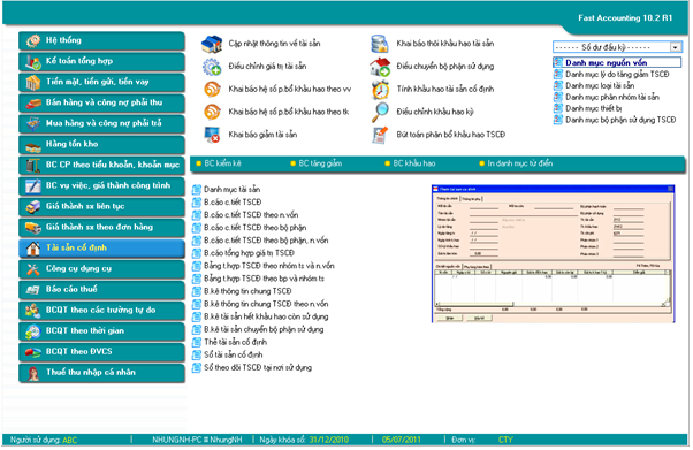This screenshot has width=693, height=450.
Task: Click document icon beside Danh mục tài sản
Action: pyautogui.click(x=196, y=190)
